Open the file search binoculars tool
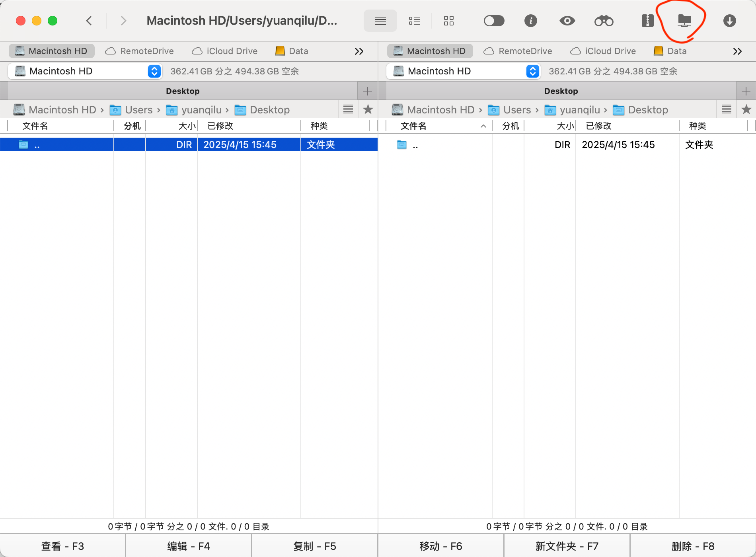Screen dimensions: 756x557 [x=604, y=20]
